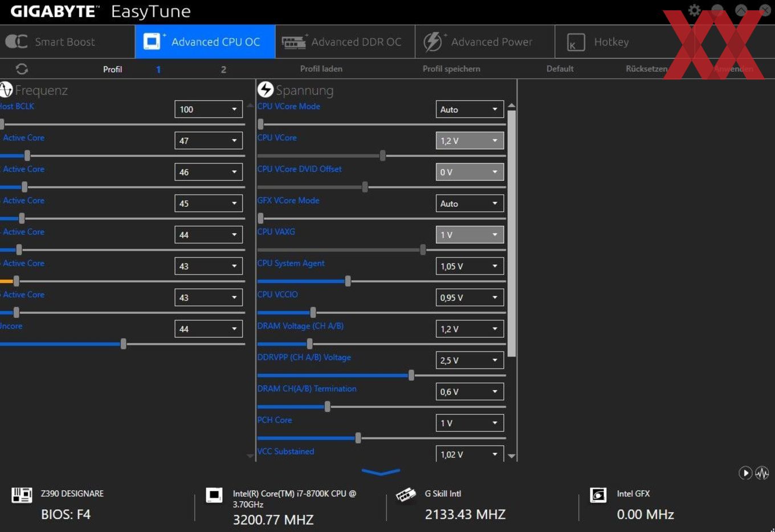Expand the Uncore dropdown
This screenshot has width=775, height=532.
209,329
